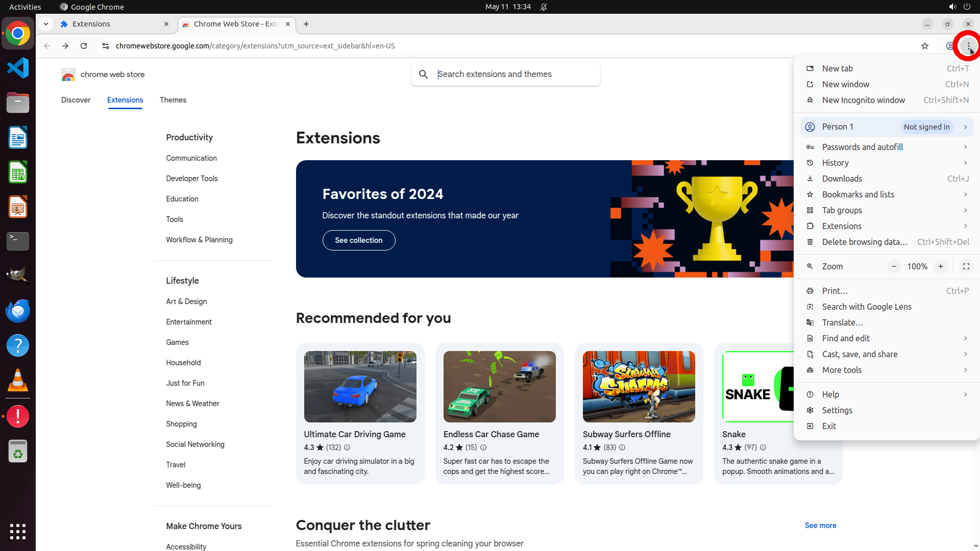Increase zoom with the plus button
The width and height of the screenshot is (980, 551).
[940, 266]
